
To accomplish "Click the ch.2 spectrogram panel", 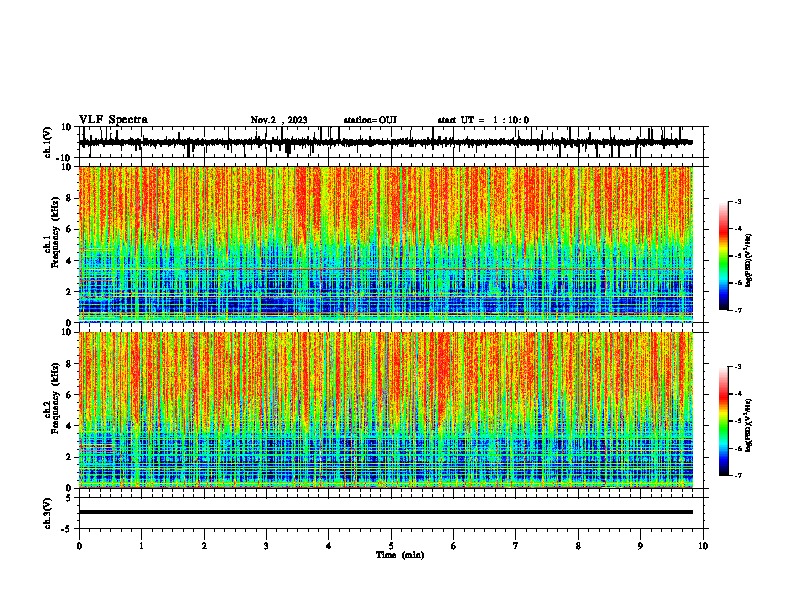I will point(386,410).
